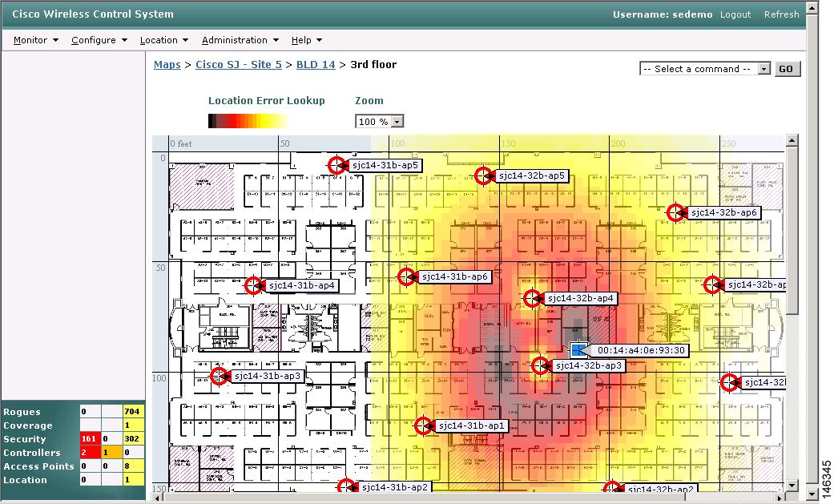
Task: Click the map's vertical scrollbar down arrow
Action: tap(792, 486)
